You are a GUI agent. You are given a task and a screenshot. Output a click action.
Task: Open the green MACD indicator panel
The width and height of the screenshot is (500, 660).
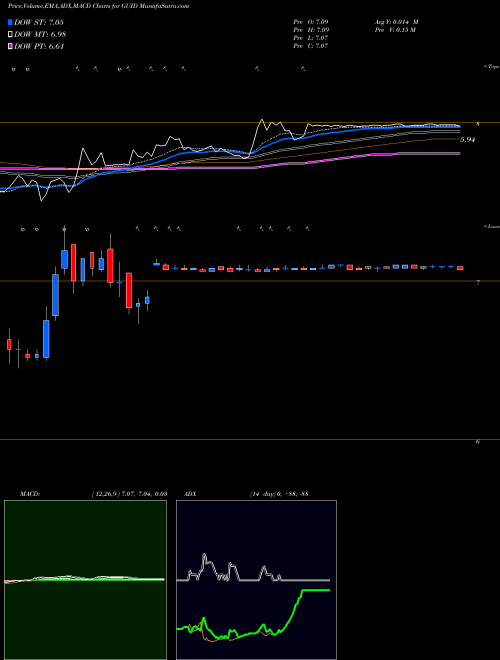85,580
